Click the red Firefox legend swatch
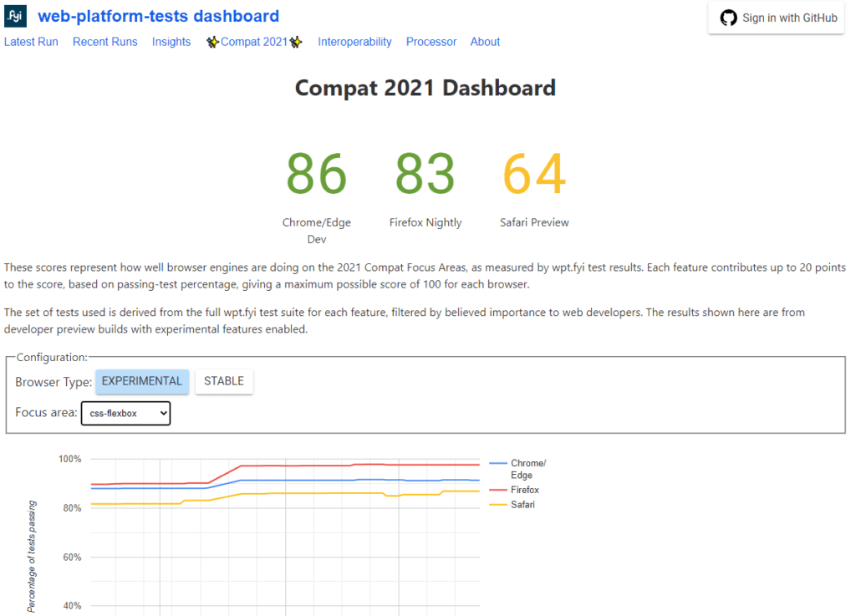 [498, 490]
